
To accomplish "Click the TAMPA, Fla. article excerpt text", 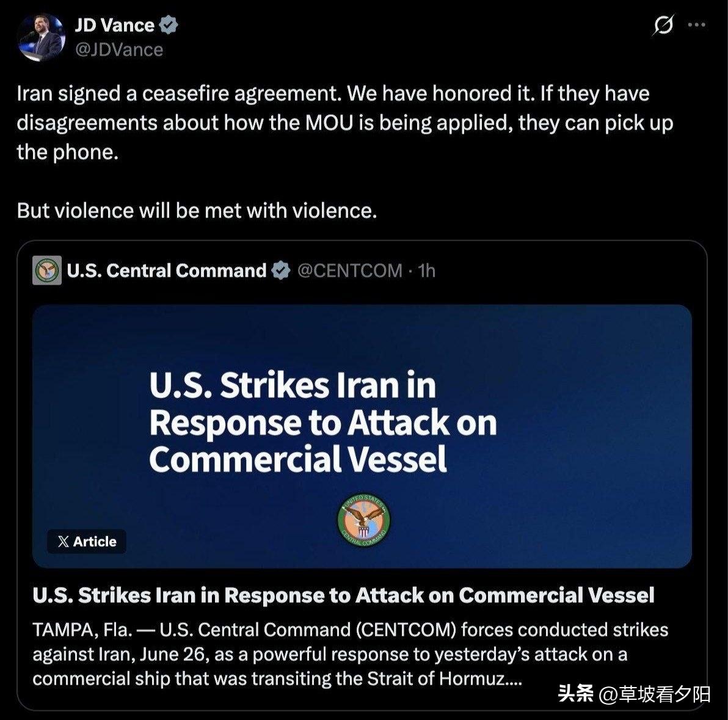I will click(351, 654).
